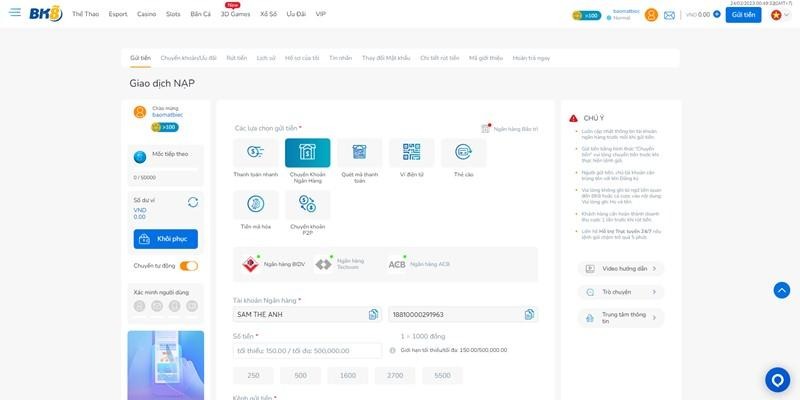Click the Khôi phục button
Image resolution: width=800 pixels, height=400 pixels.
tap(165, 239)
